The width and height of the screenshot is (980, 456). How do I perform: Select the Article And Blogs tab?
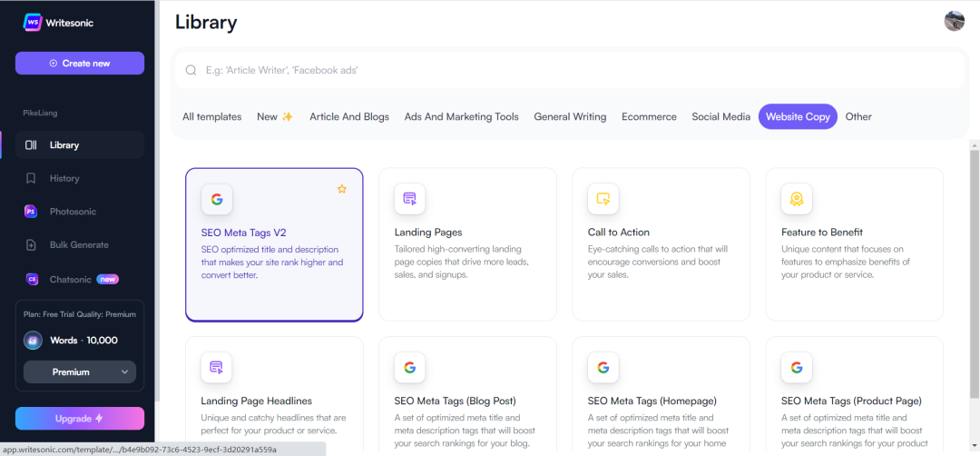tap(349, 116)
